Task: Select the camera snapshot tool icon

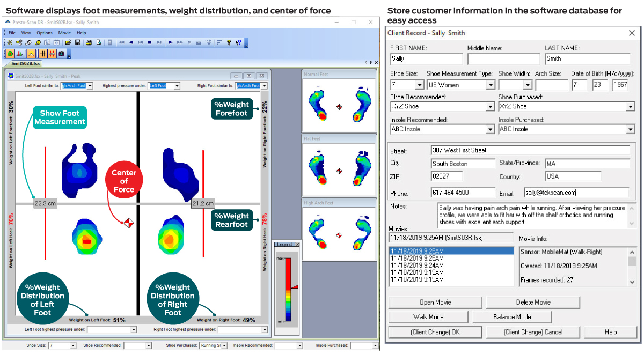Action: coord(61,54)
